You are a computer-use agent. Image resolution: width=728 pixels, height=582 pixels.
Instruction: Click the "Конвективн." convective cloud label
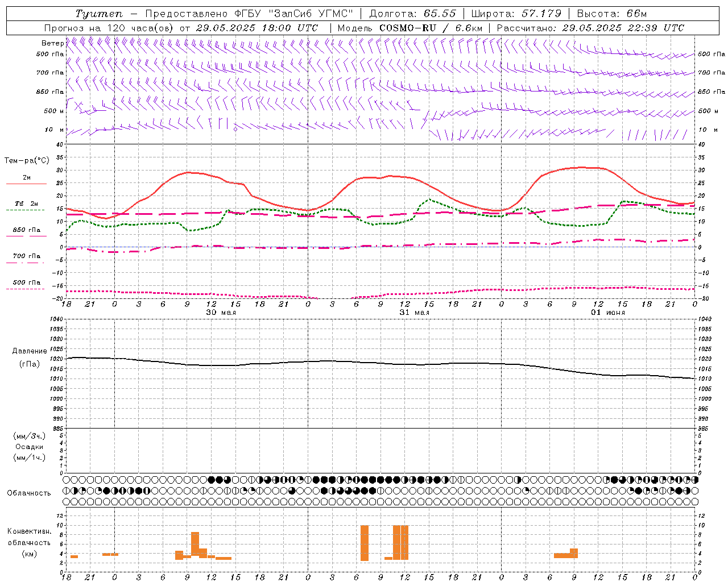point(30,531)
